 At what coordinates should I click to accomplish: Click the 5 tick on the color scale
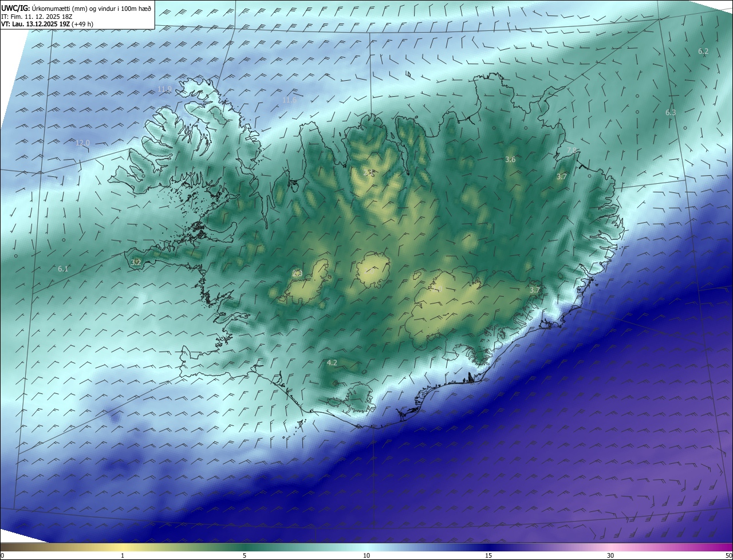coord(245,555)
